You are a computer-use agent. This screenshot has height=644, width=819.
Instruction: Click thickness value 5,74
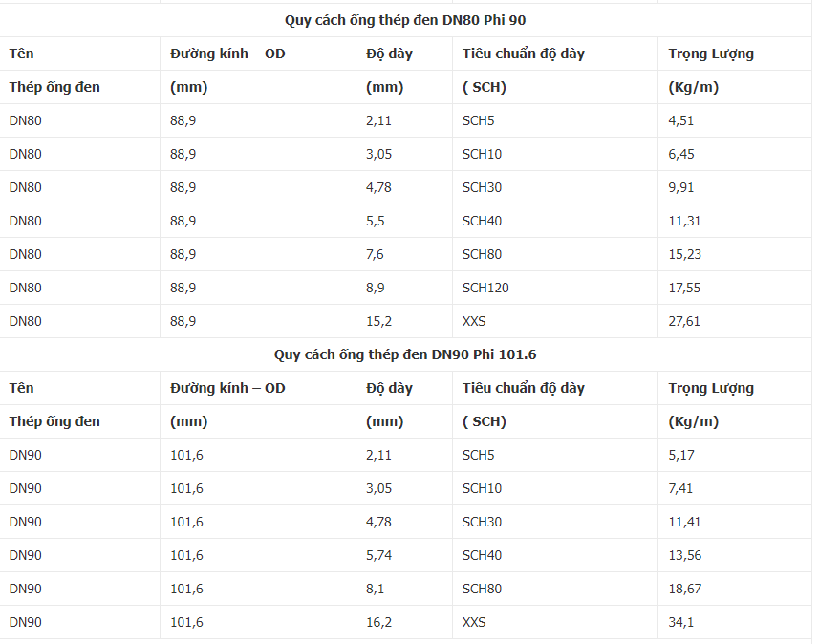tap(378, 555)
